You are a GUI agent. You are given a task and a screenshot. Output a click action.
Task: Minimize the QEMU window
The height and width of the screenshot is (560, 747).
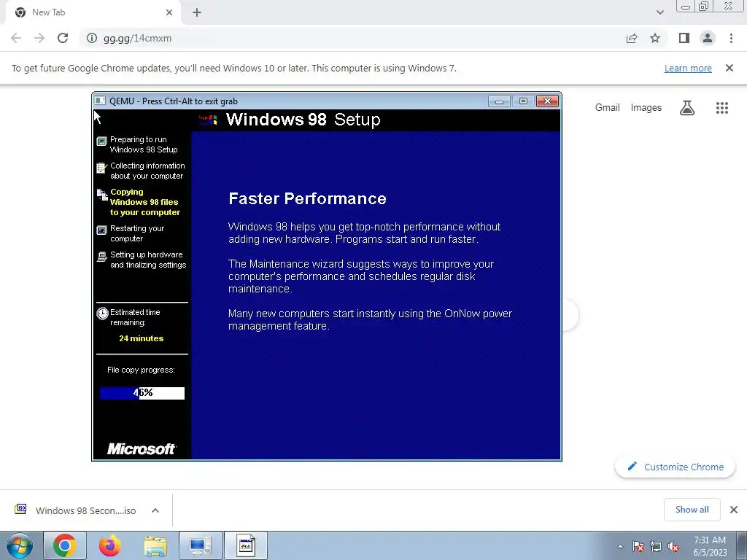tap(499, 101)
